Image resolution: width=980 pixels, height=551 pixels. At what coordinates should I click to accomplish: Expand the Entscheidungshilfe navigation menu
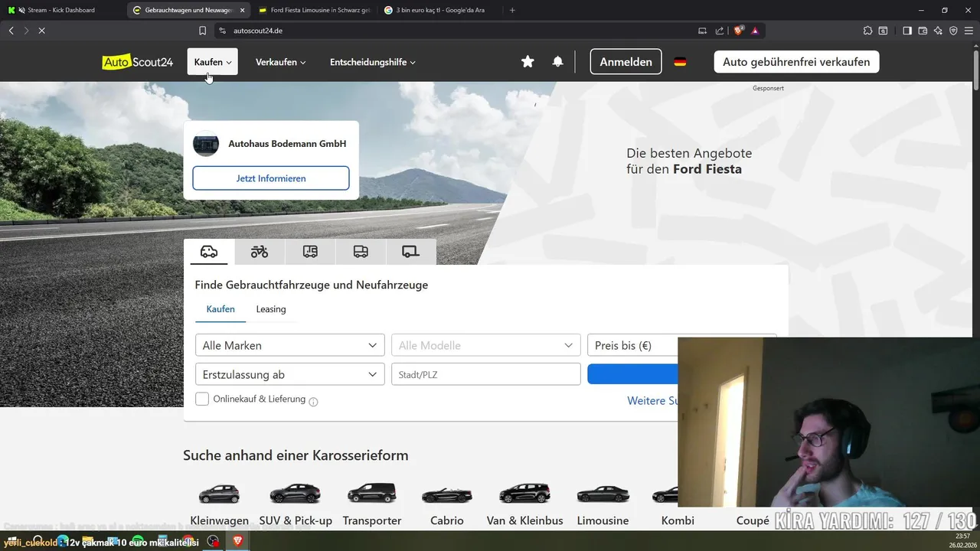pos(373,62)
